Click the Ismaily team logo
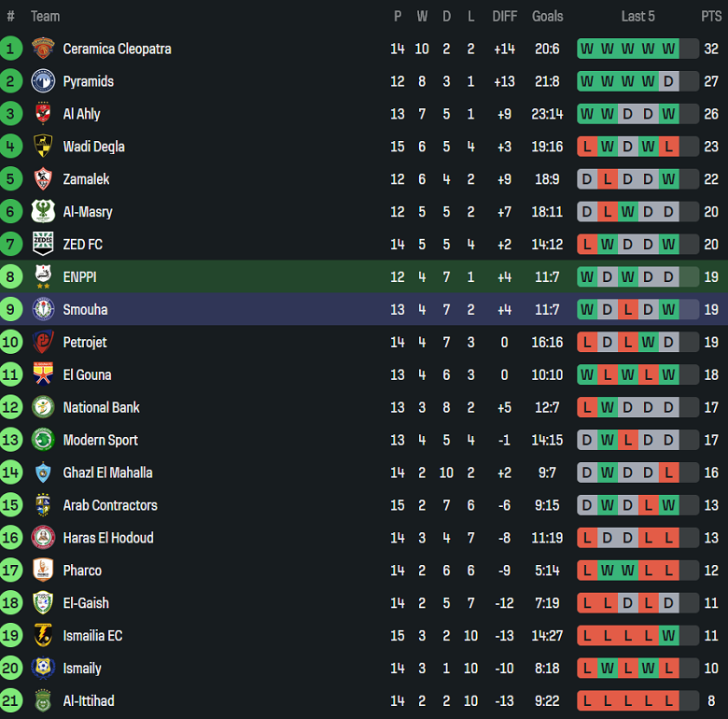728x719 pixels. click(43, 669)
